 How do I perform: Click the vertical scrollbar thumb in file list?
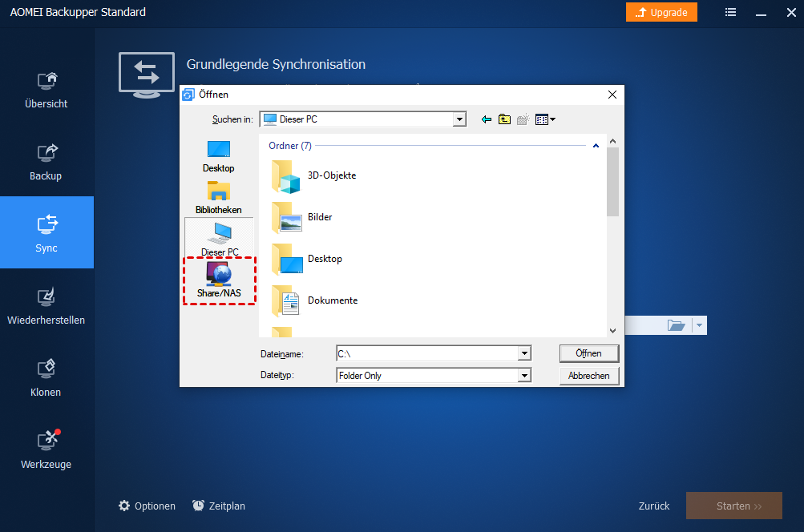612,182
